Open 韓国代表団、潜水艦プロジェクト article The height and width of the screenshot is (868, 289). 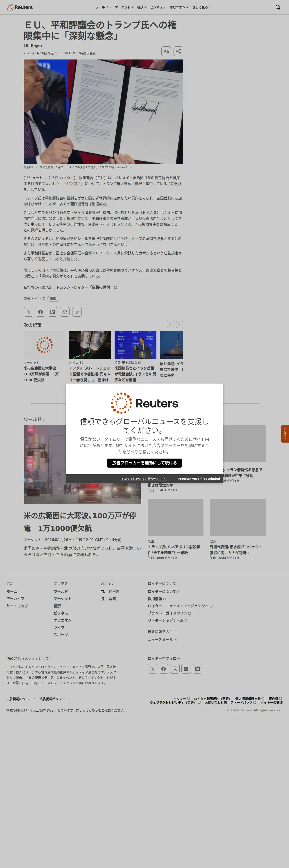point(236,550)
